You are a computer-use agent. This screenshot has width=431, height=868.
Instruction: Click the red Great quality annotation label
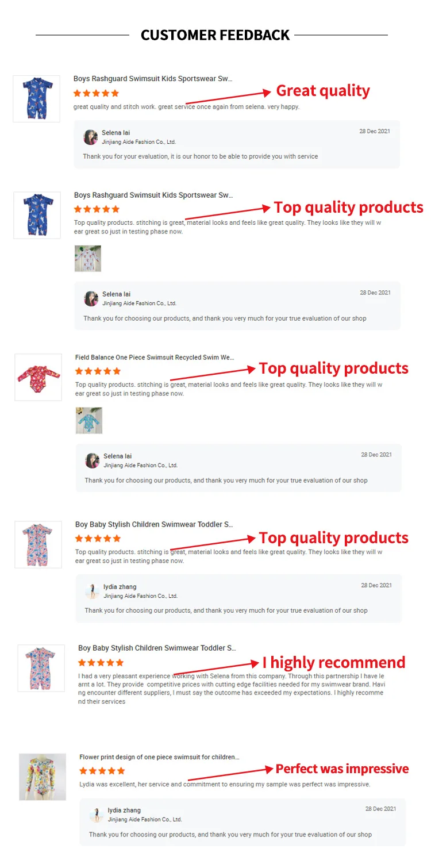click(323, 91)
